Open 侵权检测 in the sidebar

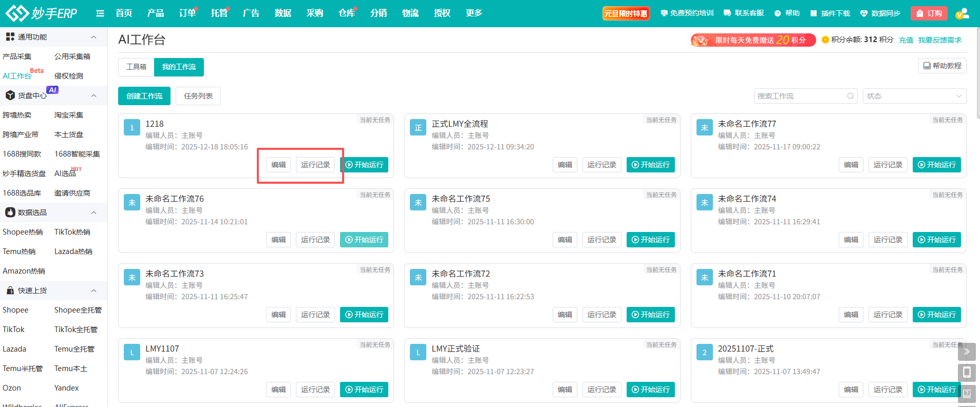click(x=69, y=76)
